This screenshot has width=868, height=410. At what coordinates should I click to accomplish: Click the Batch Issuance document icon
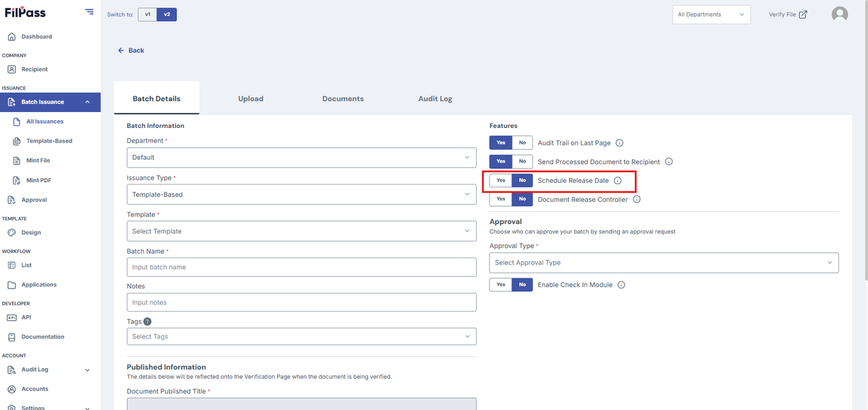12,102
